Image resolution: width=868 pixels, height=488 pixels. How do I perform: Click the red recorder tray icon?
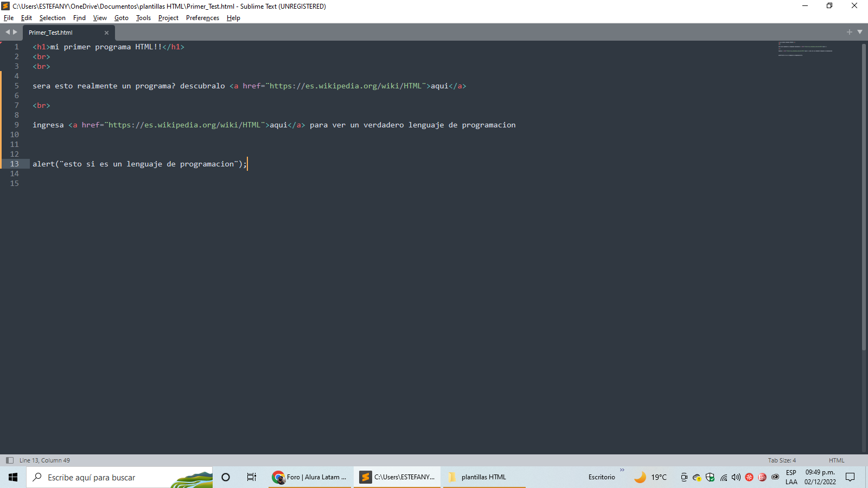762,477
